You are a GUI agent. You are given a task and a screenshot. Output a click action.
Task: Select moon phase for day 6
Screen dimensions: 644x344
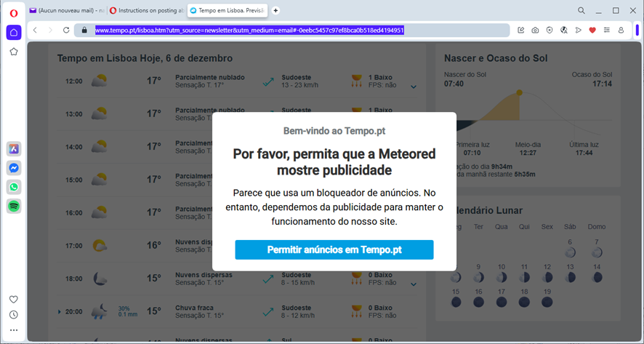570,252
